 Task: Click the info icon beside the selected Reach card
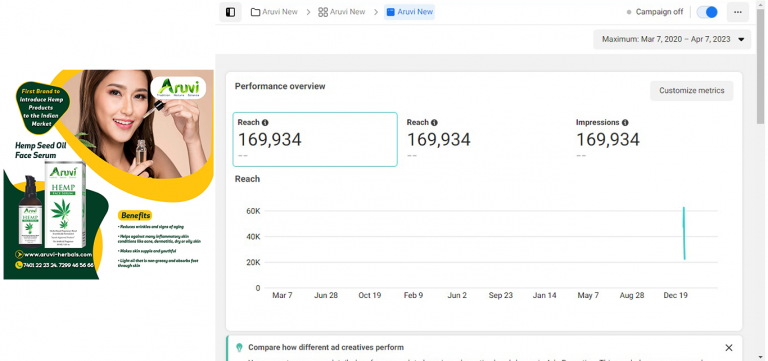click(265, 122)
